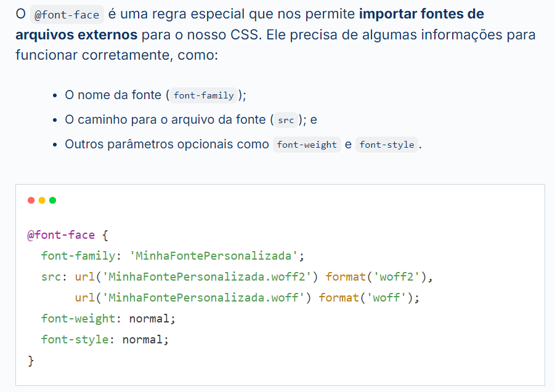The image size is (555, 392).
Task: Click the closing brace of the code
Action: (x=31, y=361)
